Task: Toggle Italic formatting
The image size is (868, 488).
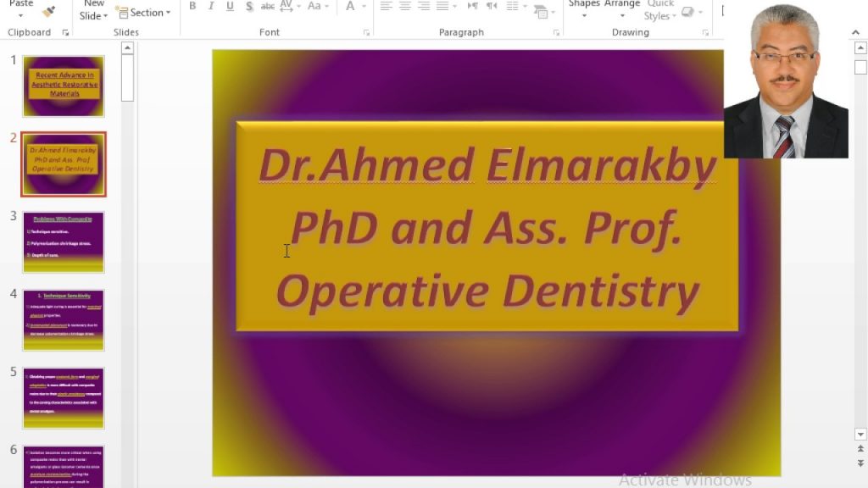Action: pyautogui.click(x=211, y=6)
